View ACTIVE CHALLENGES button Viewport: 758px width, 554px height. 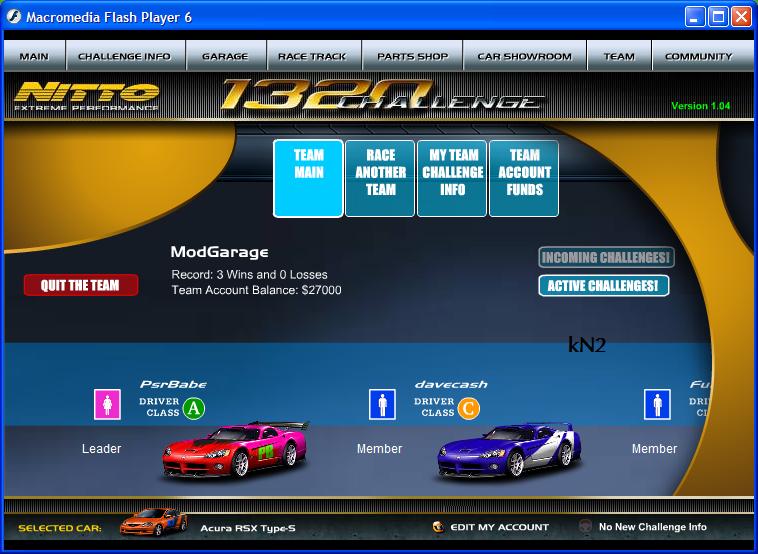(603, 286)
